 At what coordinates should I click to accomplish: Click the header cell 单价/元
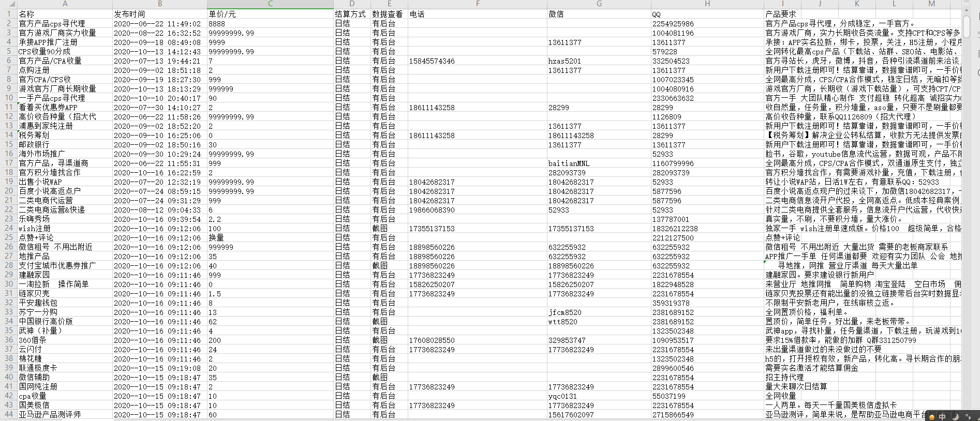pyautogui.click(x=270, y=14)
